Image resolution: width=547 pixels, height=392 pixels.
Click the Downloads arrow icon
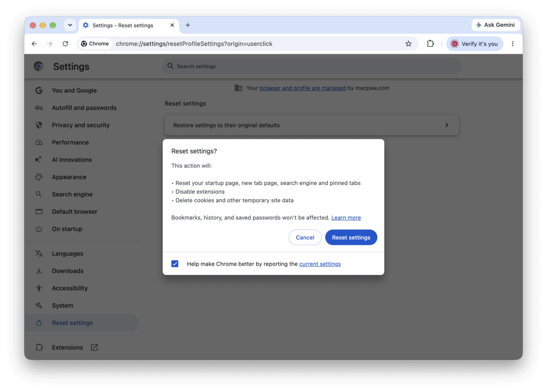coord(39,271)
